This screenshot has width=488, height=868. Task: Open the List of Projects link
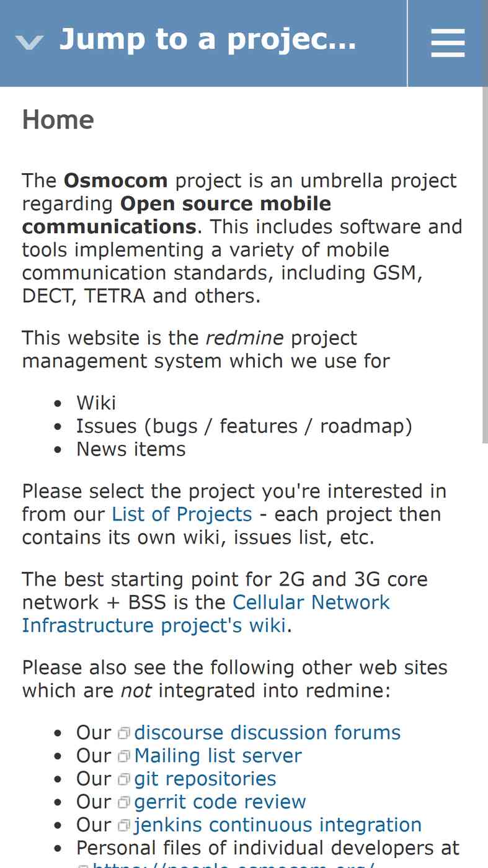(x=182, y=514)
